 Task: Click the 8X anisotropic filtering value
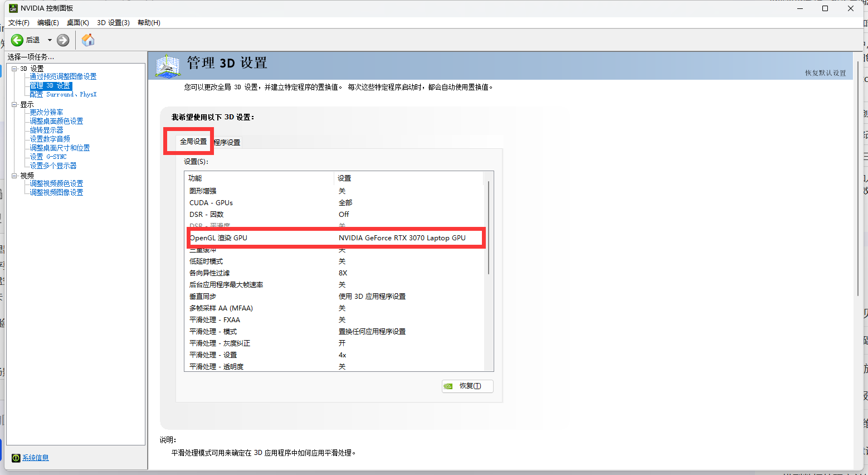[x=343, y=273]
